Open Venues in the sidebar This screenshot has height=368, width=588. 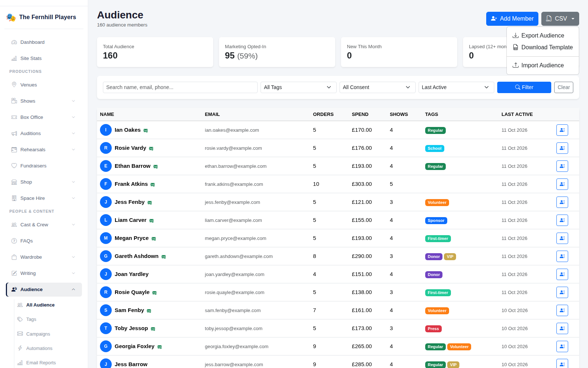pyautogui.click(x=44, y=85)
